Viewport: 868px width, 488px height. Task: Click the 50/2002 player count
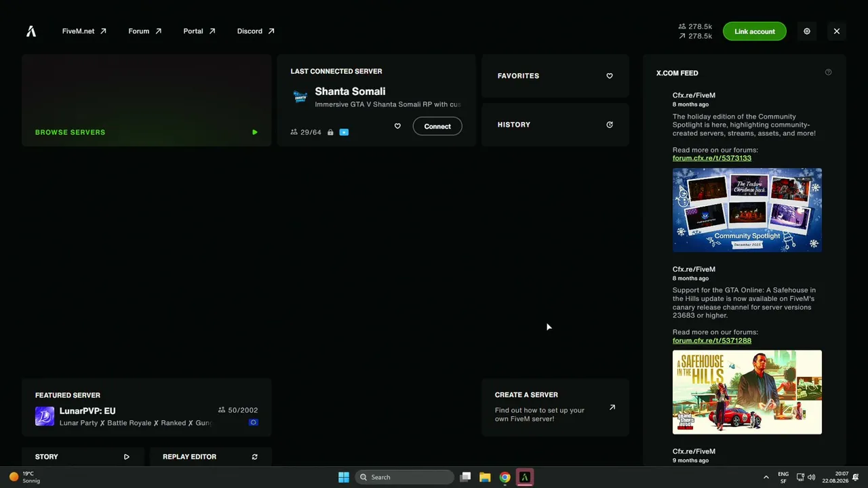[238, 410]
